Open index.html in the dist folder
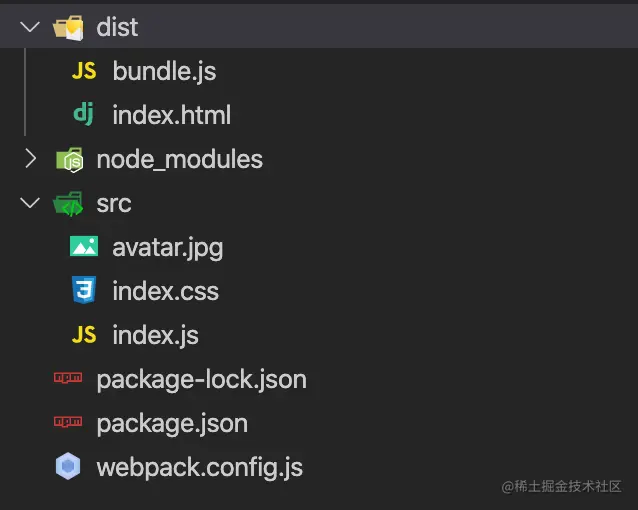638x510 pixels. click(172, 115)
